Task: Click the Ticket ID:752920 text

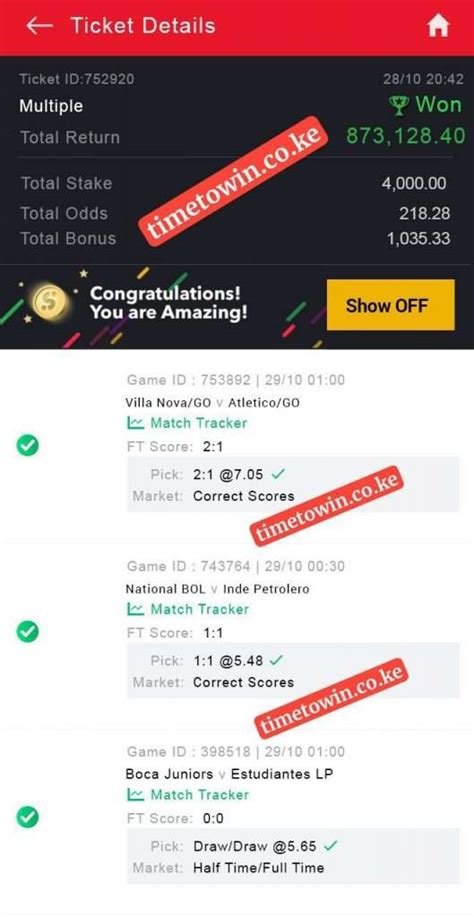Action: (77, 79)
